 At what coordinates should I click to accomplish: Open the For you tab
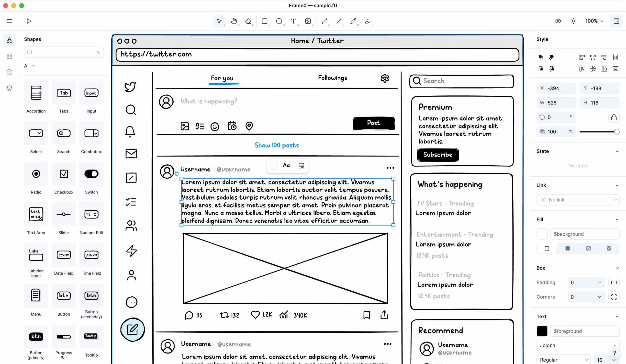point(222,78)
